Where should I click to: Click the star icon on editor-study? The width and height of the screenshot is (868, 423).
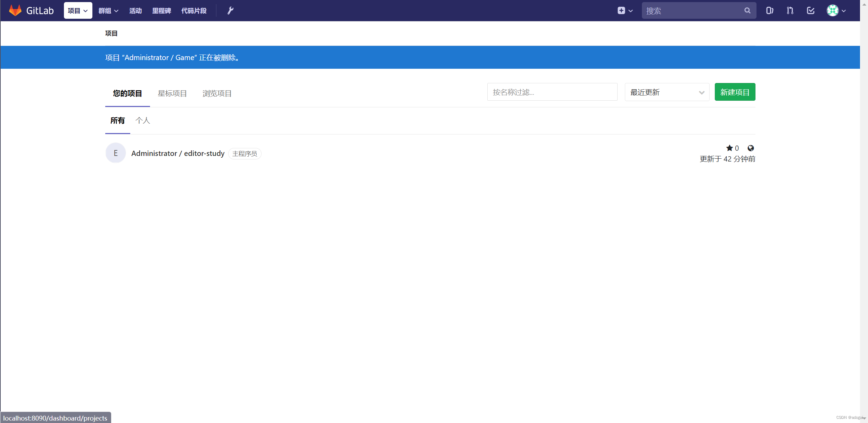tap(729, 148)
